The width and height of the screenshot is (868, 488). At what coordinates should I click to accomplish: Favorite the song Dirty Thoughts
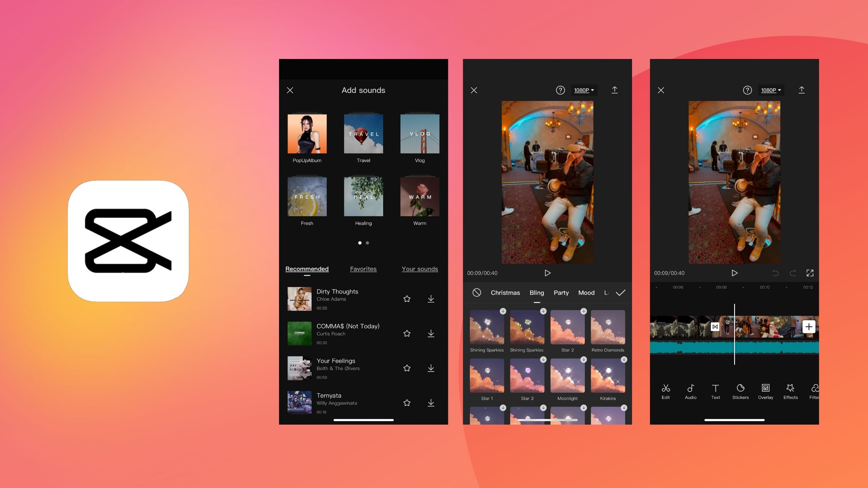point(407,299)
